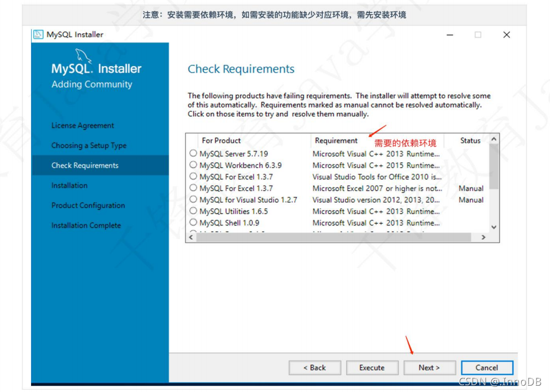
Task: Minimize the MySQL Installer window
Action: click(449, 35)
